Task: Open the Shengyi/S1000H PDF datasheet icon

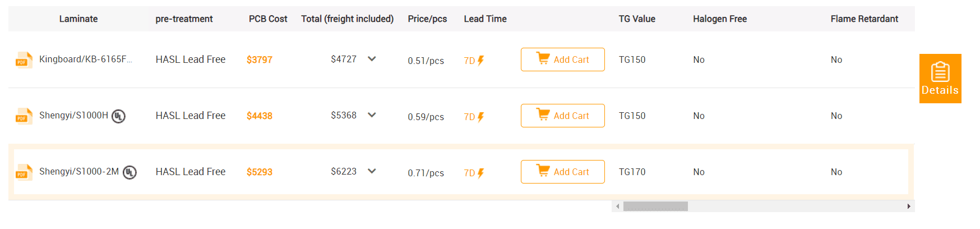Action: pyautogui.click(x=24, y=116)
